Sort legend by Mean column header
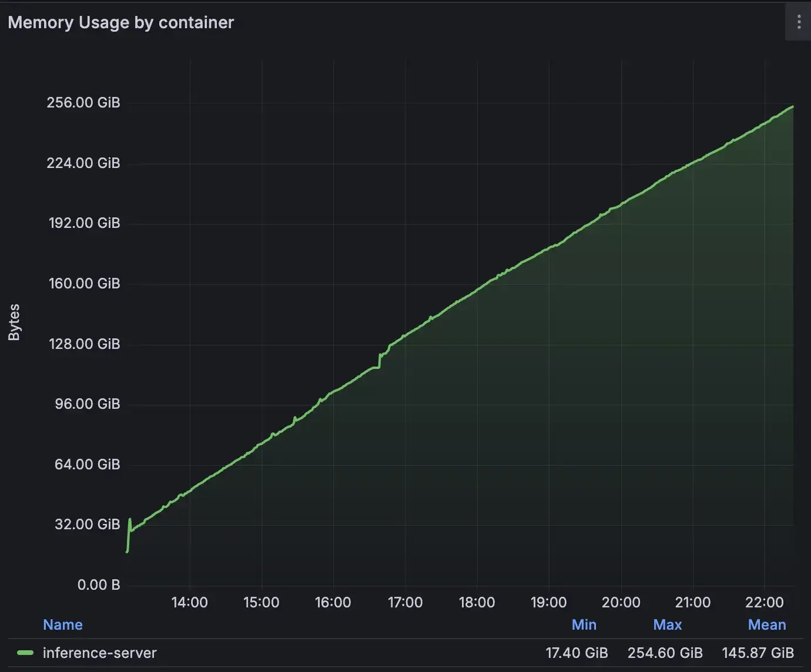 coord(766,624)
